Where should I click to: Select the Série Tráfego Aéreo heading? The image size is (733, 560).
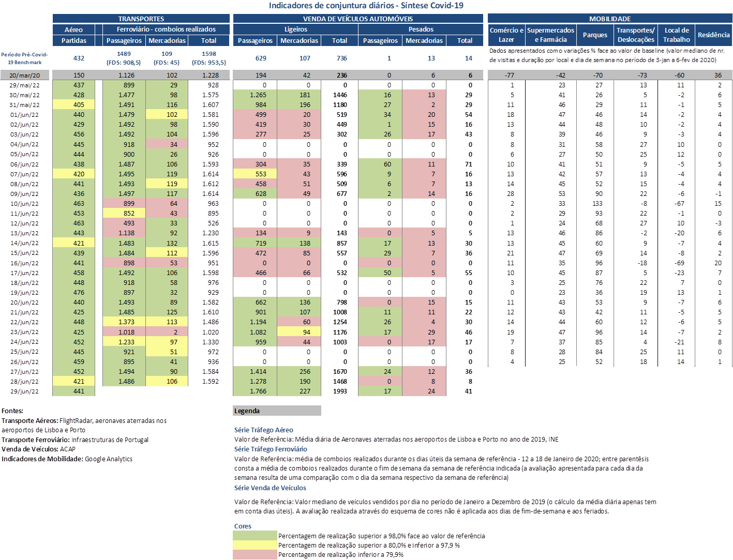[x=264, y=430]
